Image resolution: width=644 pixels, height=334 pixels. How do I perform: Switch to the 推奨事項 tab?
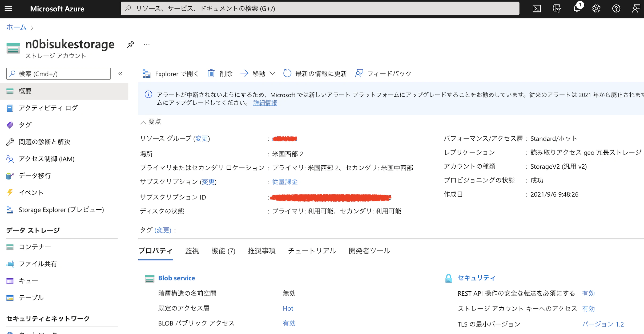[262, 251]
